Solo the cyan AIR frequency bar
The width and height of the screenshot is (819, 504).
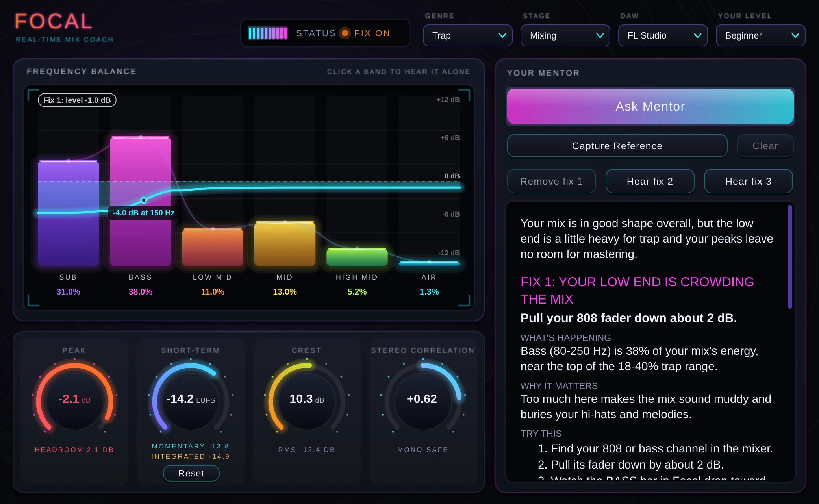coord(429,263)
